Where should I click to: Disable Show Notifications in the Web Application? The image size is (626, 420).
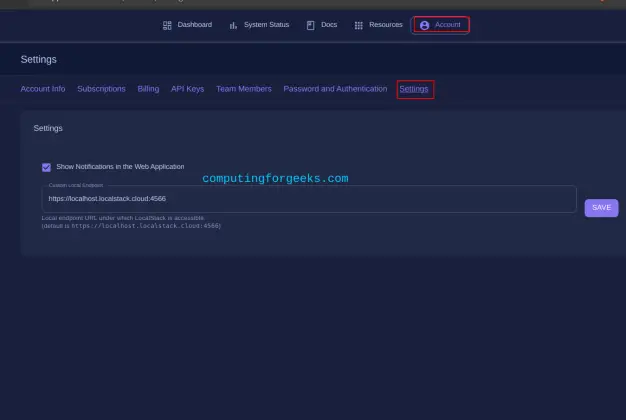[x=46, y=167]
